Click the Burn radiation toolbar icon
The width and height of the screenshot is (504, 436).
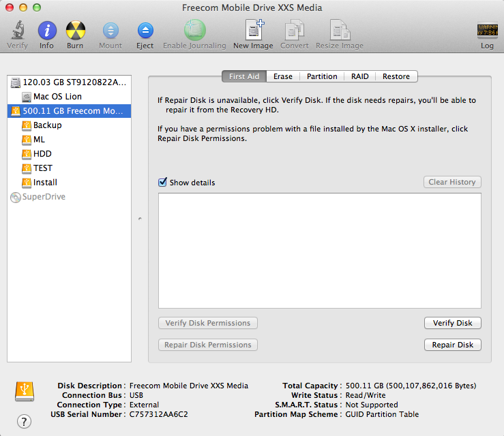pyautogui.click(x=76, y=31)
